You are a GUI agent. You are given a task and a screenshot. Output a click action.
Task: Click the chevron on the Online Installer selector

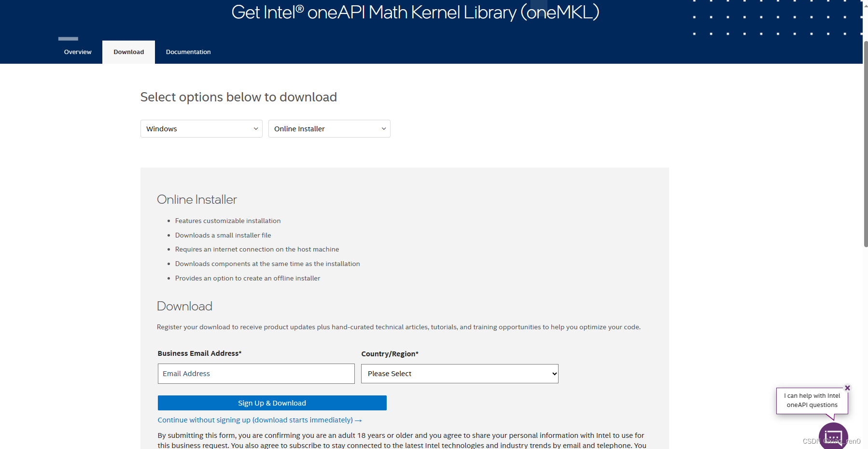pyautogui.click(x=383, y=128)
